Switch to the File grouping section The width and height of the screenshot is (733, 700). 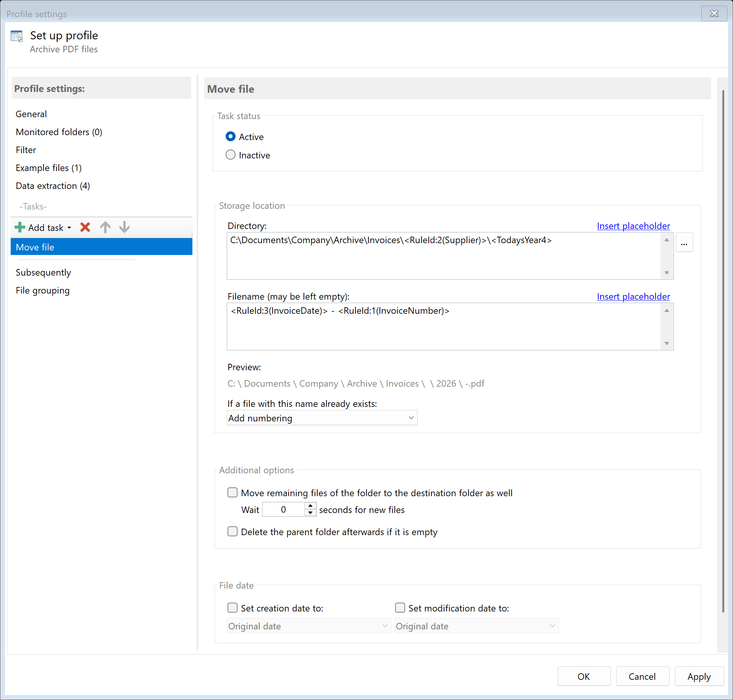(x=42, y=290)
